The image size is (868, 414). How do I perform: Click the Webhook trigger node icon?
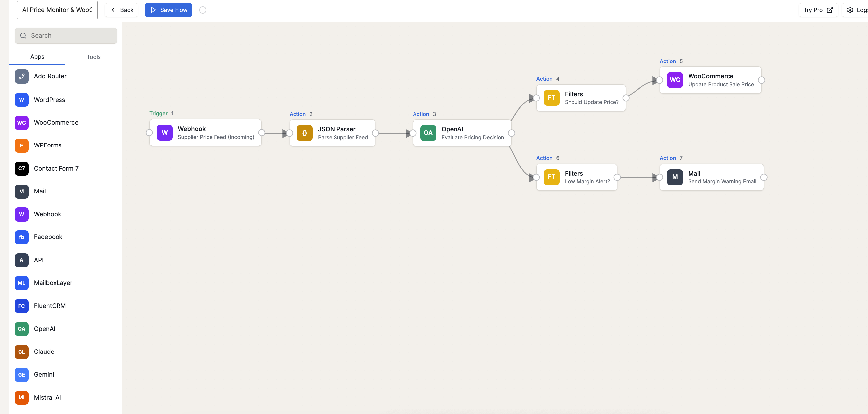165,133
